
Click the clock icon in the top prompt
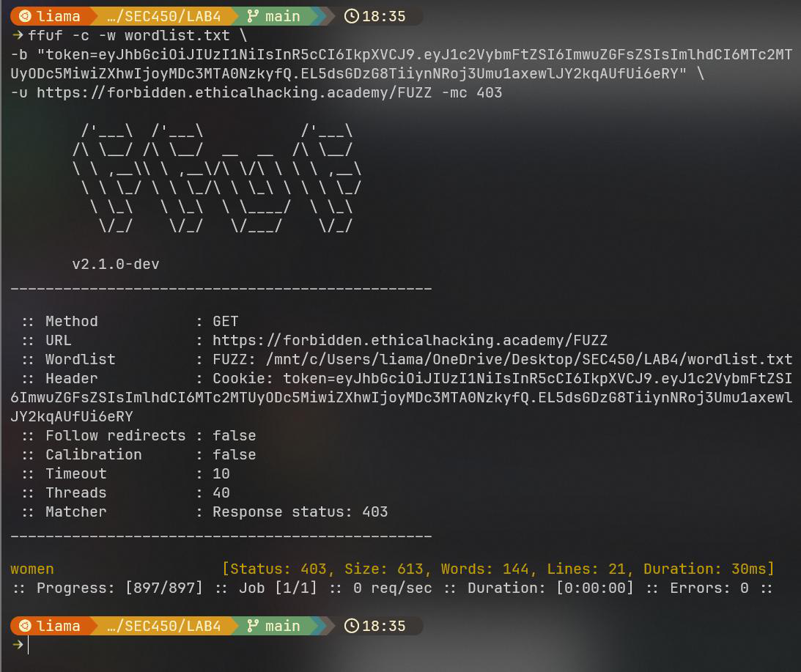(352, 16)
